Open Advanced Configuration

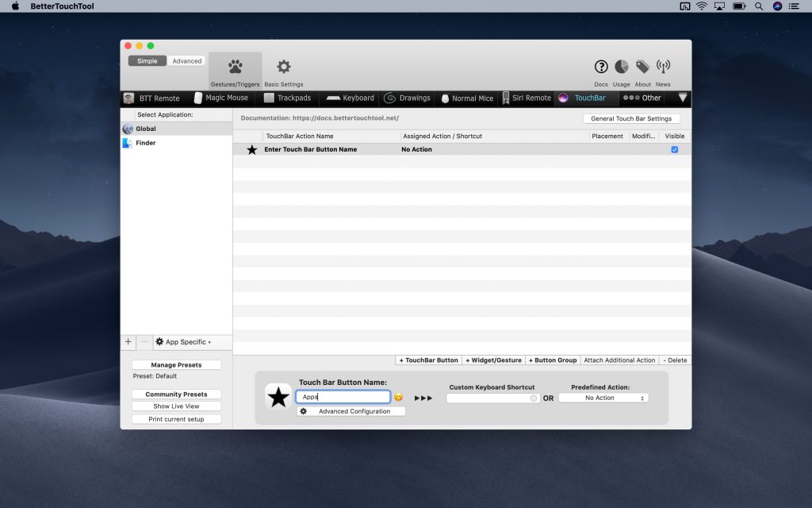tap(351, 411)
